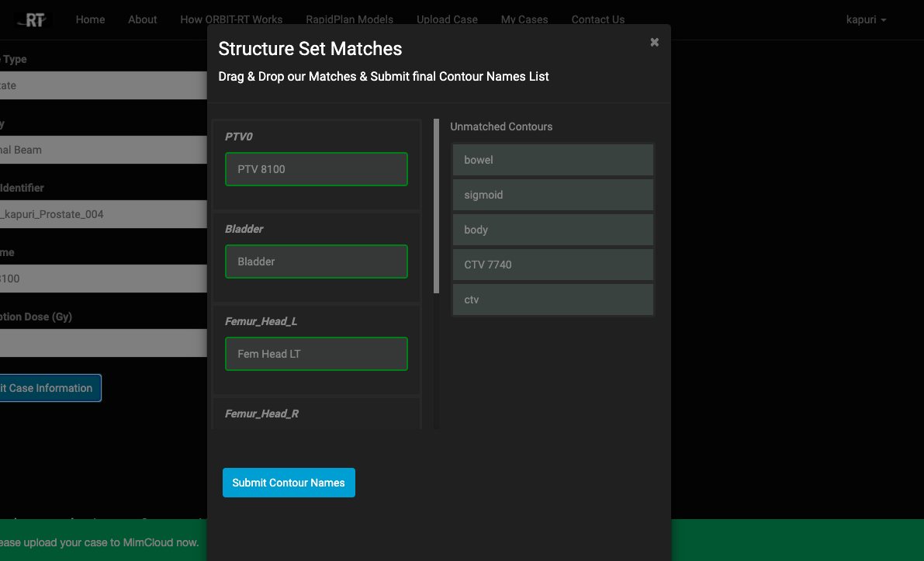This screenshot has height=561, width=924.
Task: Click the ORBIT-RT logo
Action: (33, 19)
